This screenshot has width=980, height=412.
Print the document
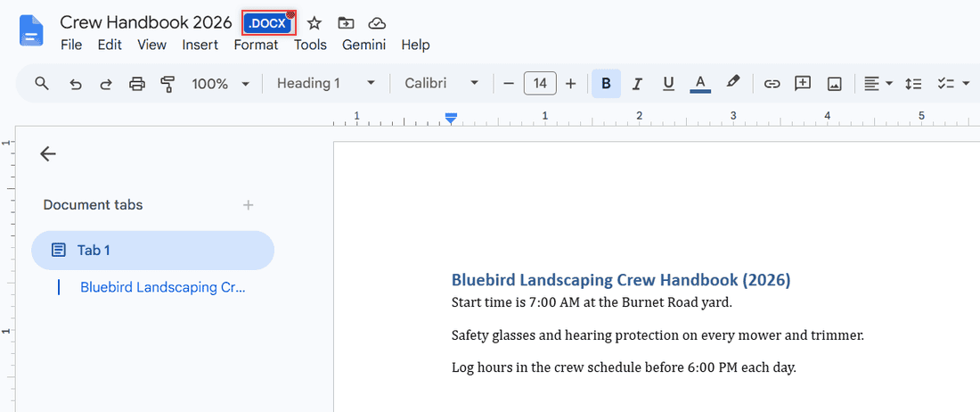pos(137,84)
